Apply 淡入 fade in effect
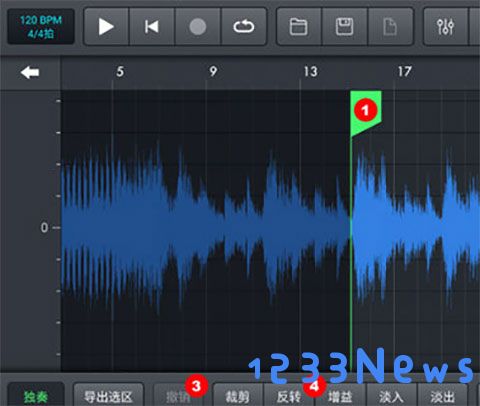Image resolution: width=480 pixels, height=406 pixels. 391,397
